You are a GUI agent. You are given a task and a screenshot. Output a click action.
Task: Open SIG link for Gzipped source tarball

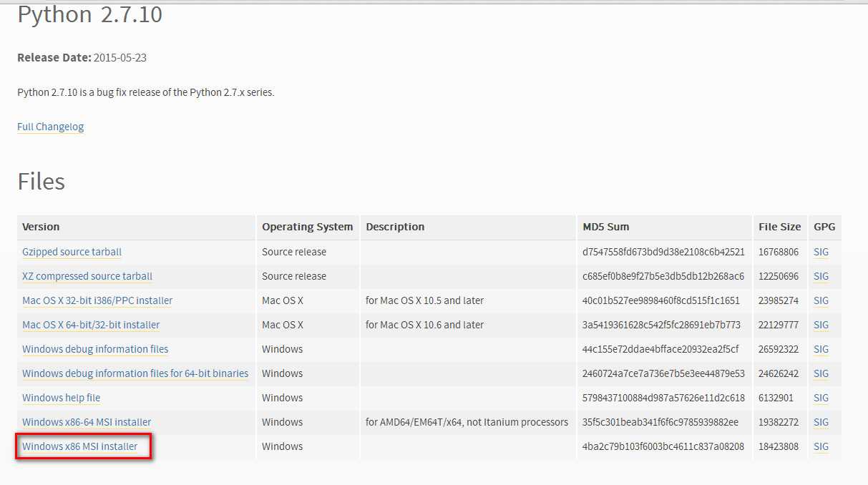pos(821,252)
